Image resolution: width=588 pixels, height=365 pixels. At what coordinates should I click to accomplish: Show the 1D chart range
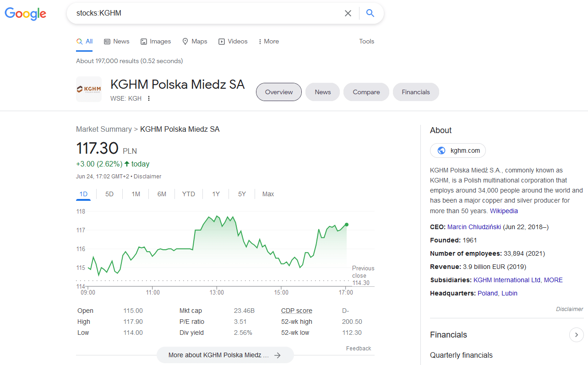(x=83, y=194)
